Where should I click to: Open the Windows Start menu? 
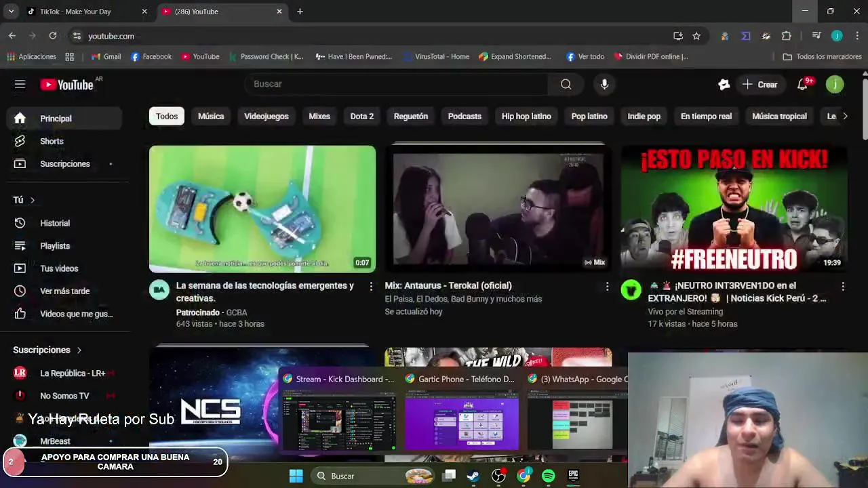296,476
